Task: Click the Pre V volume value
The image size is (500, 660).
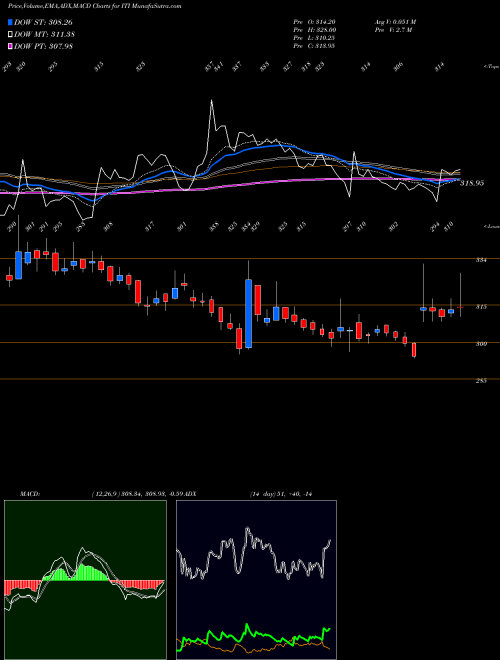Action: pyautogui.click(x=393, y=30)
